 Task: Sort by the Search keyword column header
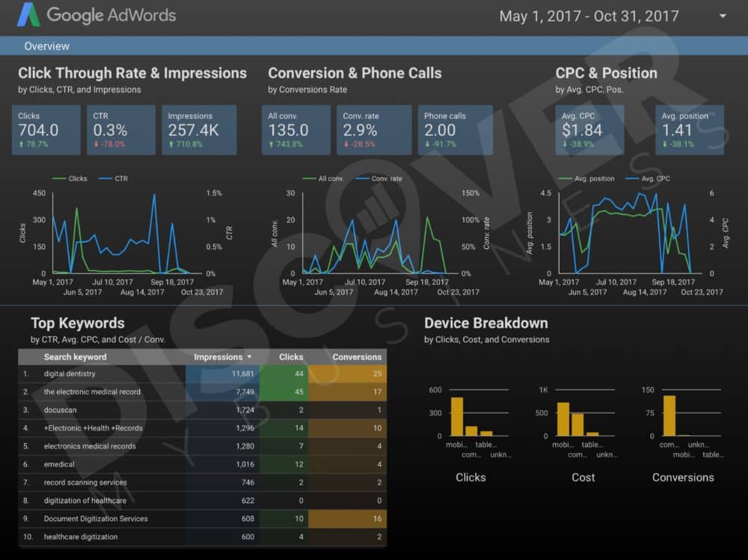tap(76, 357)
